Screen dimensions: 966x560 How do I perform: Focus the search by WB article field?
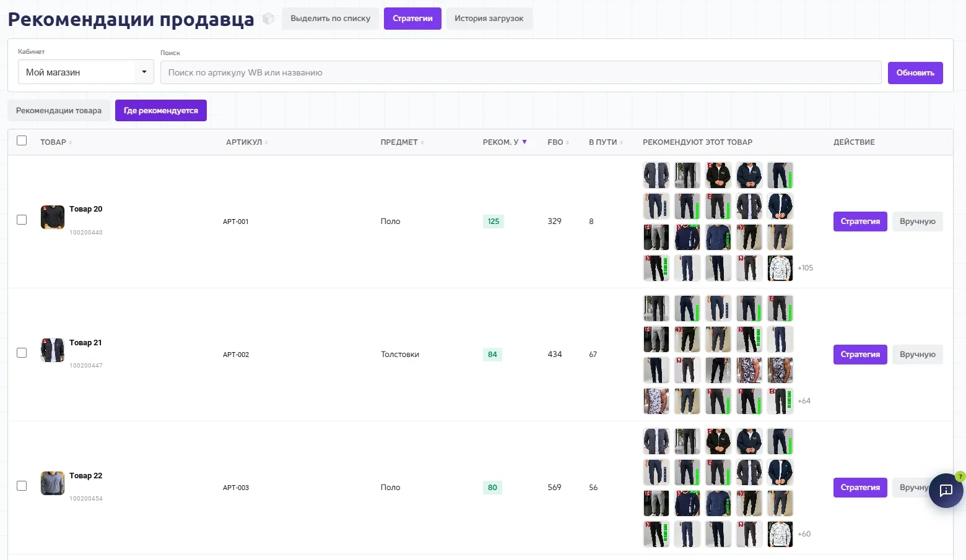click(521, 72)
